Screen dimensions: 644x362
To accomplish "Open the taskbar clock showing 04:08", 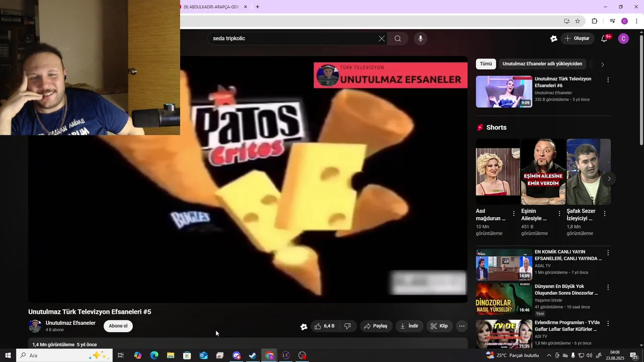I will tap(615, 355).
